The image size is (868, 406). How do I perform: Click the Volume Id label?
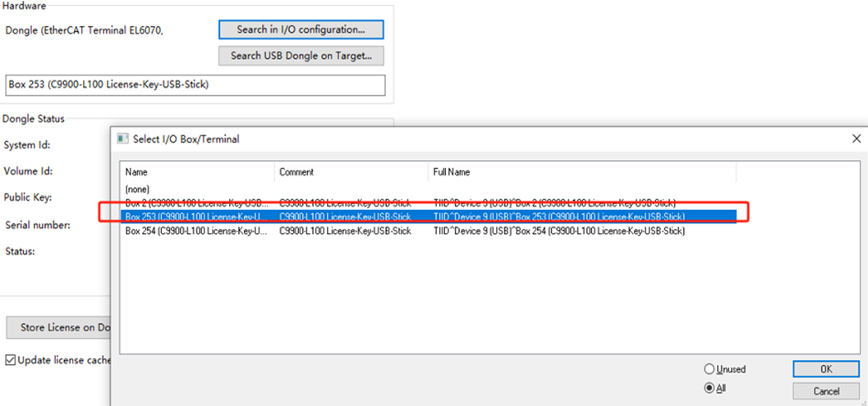(28, 171)
